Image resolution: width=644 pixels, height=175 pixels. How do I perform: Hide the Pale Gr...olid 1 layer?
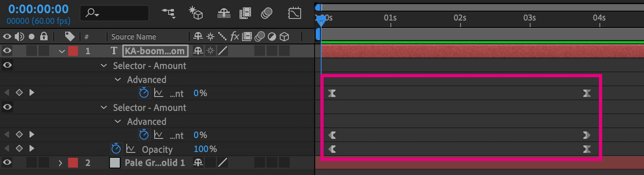(7, 163)
